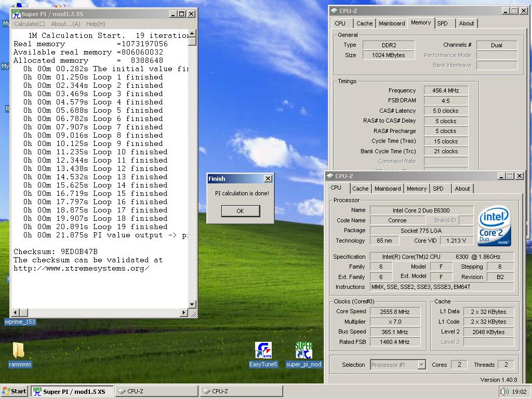Open the Processor #1 selection dropdown
532x399 pixels.
tap(421, 365)
